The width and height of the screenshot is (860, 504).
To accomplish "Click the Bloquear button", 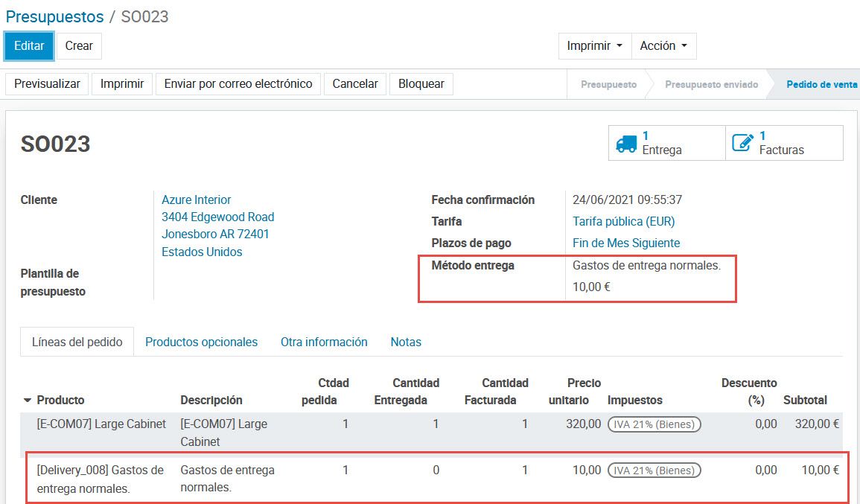I will click(x=421, y=83).
